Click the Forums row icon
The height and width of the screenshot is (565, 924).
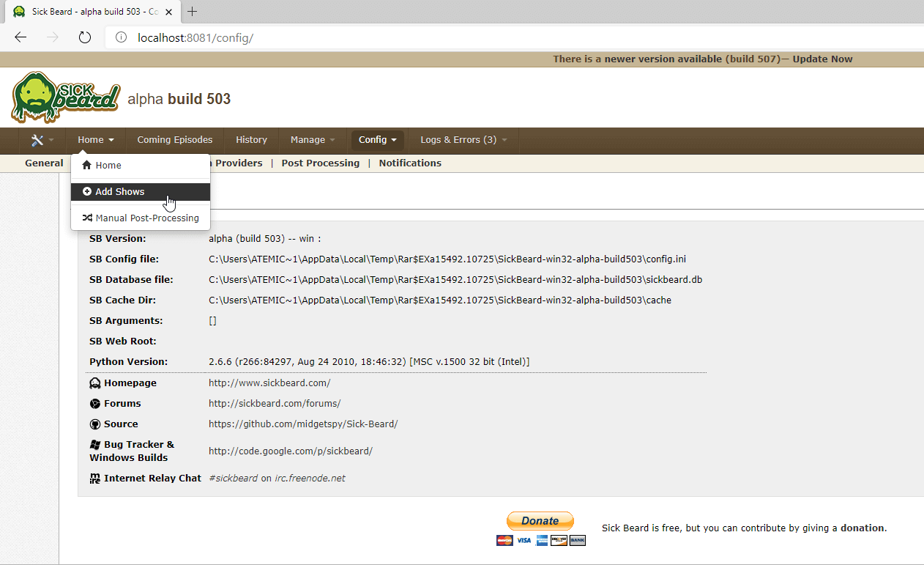click(95, 404)
